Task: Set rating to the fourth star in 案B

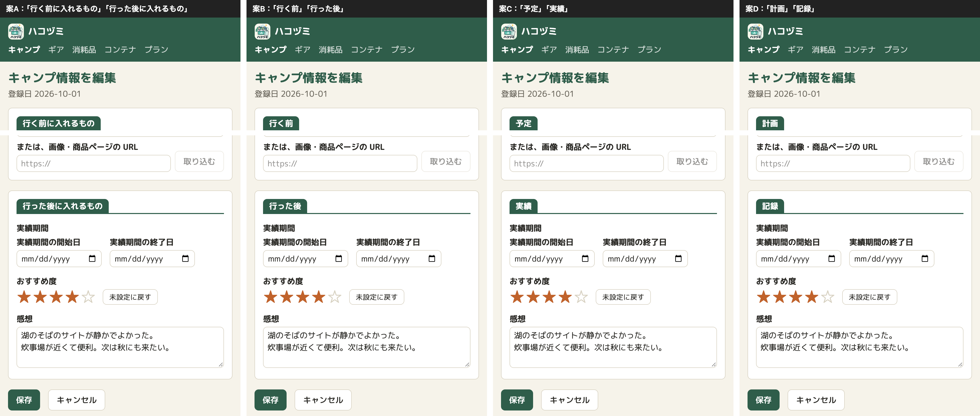Action: coord(319,297)
